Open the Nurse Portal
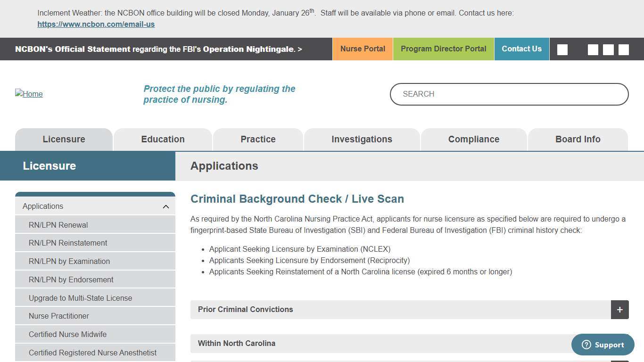The image size is (644, 362). tap(363, 49)
